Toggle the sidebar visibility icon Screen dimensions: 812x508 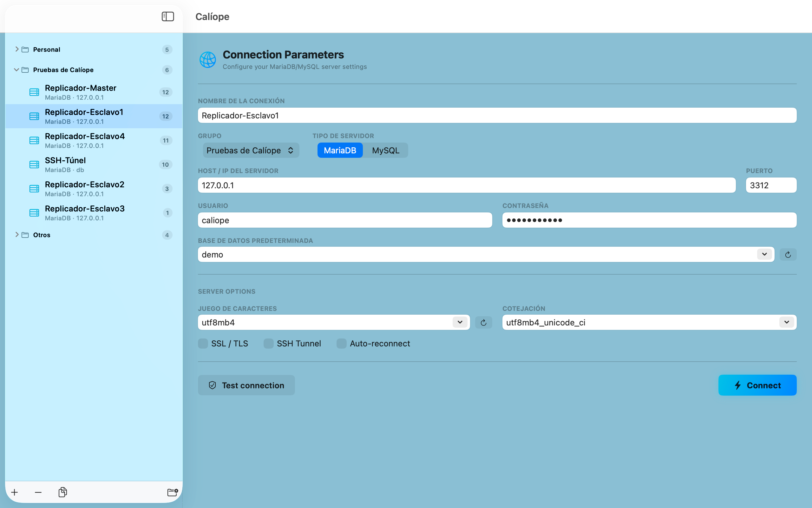[168, 17]
